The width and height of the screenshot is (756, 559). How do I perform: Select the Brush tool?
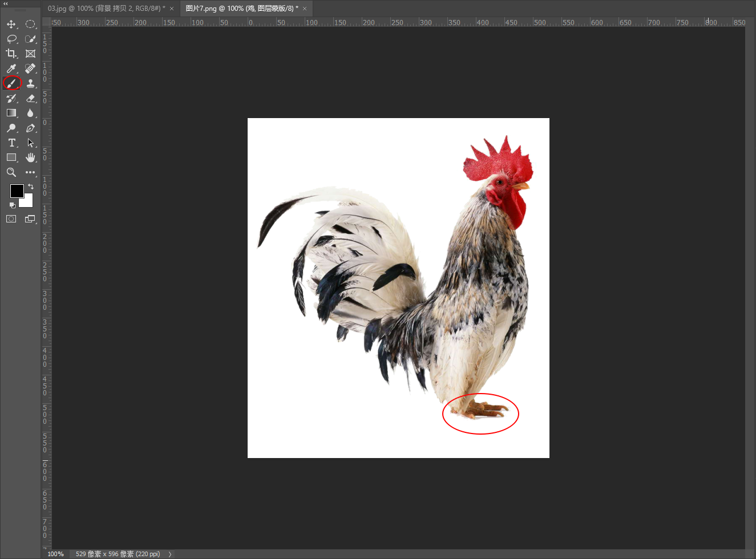11,83
